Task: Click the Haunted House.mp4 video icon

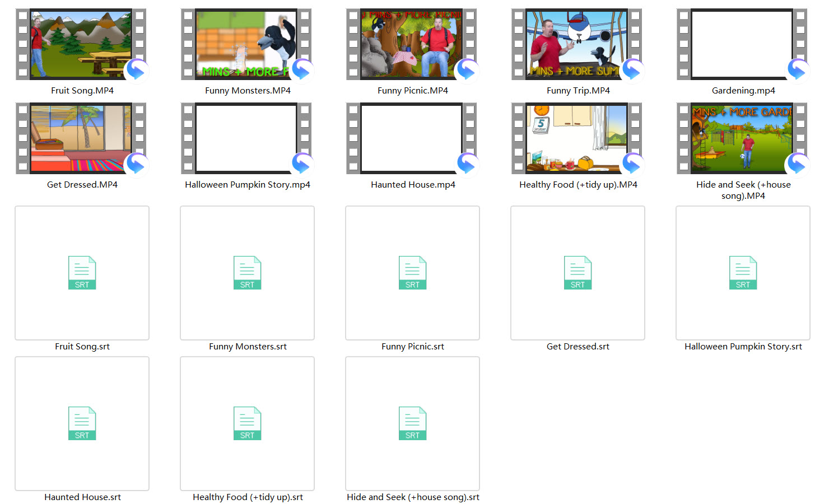Action: [x=412, y=138]
